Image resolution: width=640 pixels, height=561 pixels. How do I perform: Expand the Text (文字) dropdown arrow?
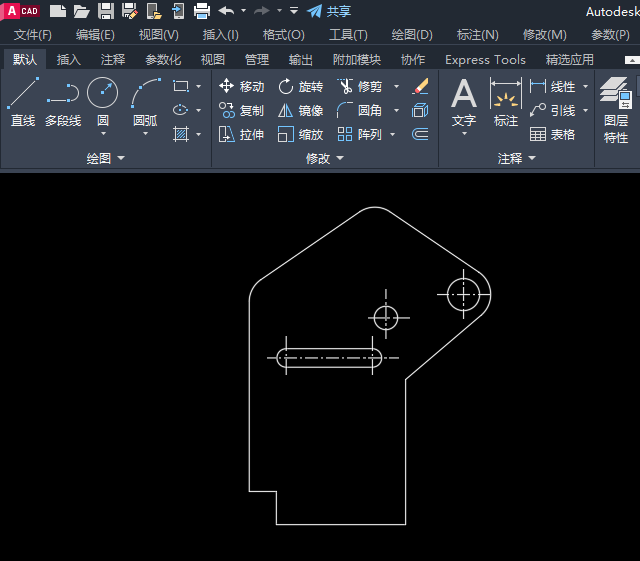click(464, 134)
